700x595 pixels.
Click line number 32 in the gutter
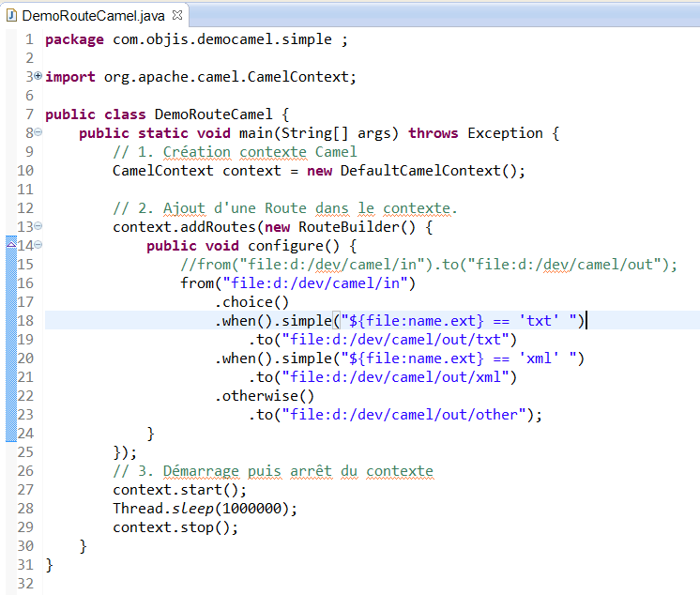coord(25,584)
